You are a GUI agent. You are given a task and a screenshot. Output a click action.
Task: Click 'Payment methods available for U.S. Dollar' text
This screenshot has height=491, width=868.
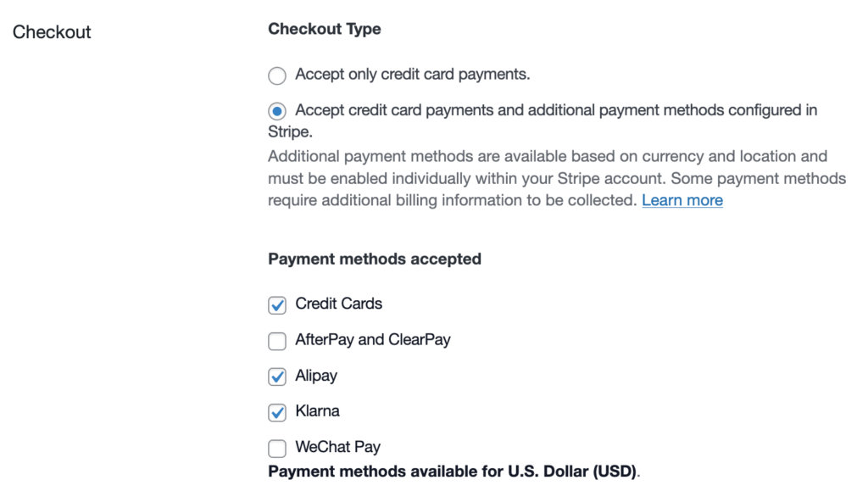[x=453, y=471]
